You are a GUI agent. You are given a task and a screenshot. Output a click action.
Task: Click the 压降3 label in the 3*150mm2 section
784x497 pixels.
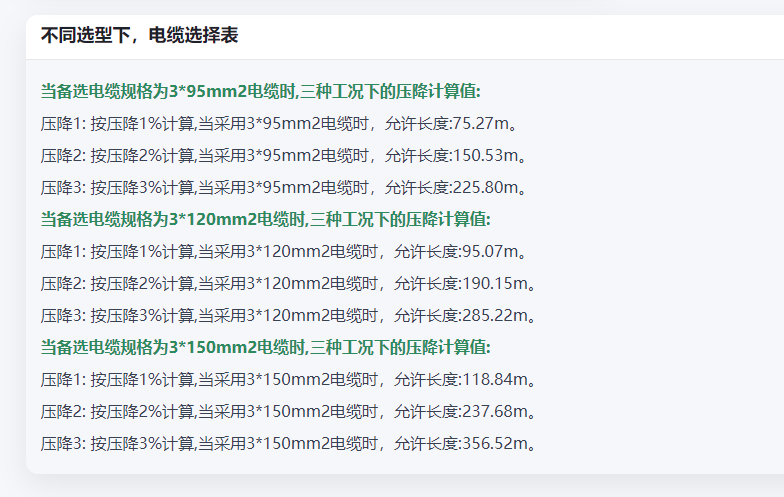62,444
